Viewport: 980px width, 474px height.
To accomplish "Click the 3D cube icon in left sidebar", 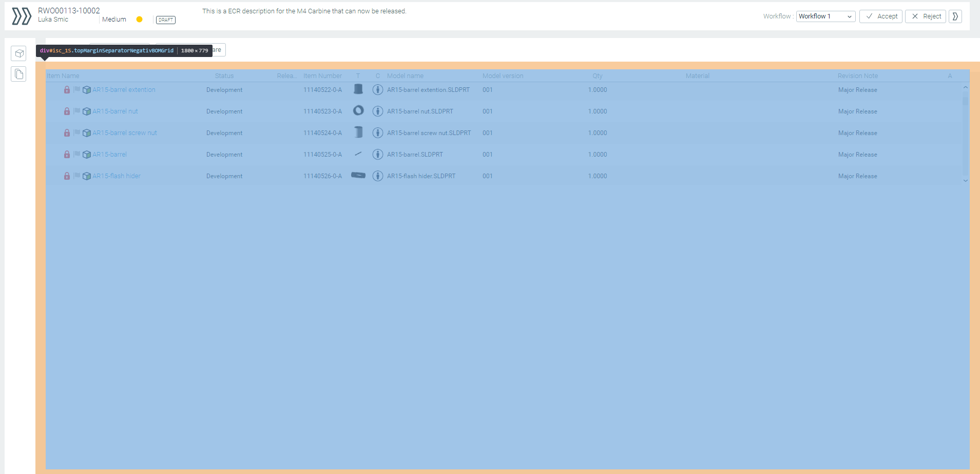I will pyautogui.click(x=19, y=53).
